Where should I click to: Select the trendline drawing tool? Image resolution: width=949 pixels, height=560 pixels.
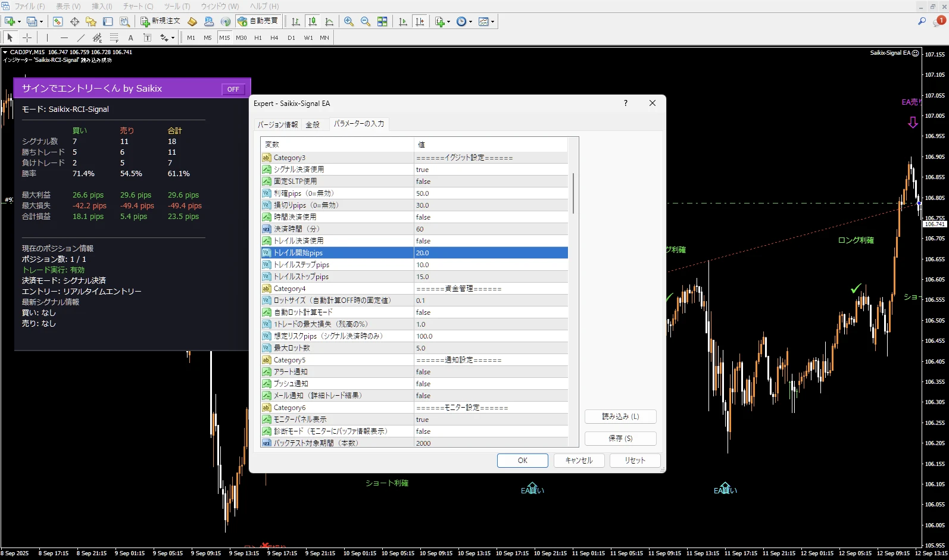click(81, 37)
